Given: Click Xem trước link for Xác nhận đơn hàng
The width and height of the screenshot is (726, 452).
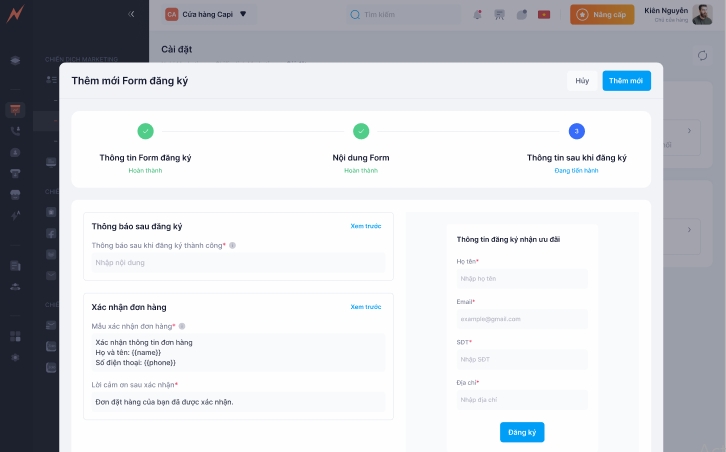Looking at the screenshot, I should coord(365,307).
